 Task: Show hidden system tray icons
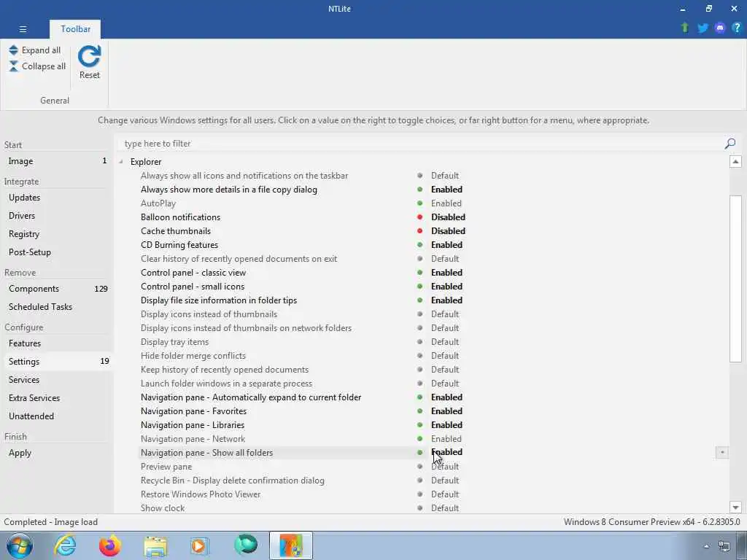(x=706, y=546)
